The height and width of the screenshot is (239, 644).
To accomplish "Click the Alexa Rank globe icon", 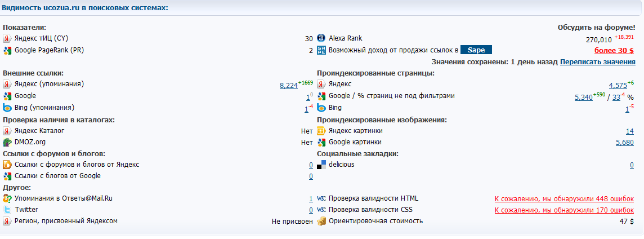I will point(321,38).
